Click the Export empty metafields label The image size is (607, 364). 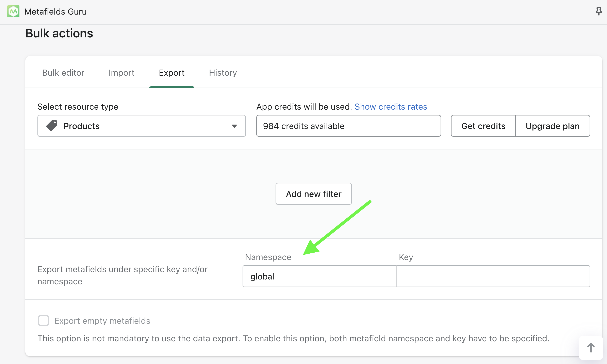click(102, 321)
